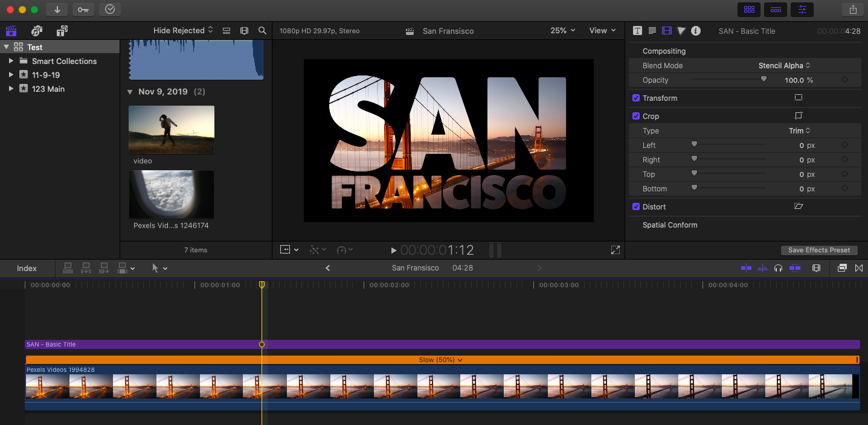The width and height of the screenshot is (868, 425).
Task: Enter full screen viewer mode
Action: click(x=615, y=250)
